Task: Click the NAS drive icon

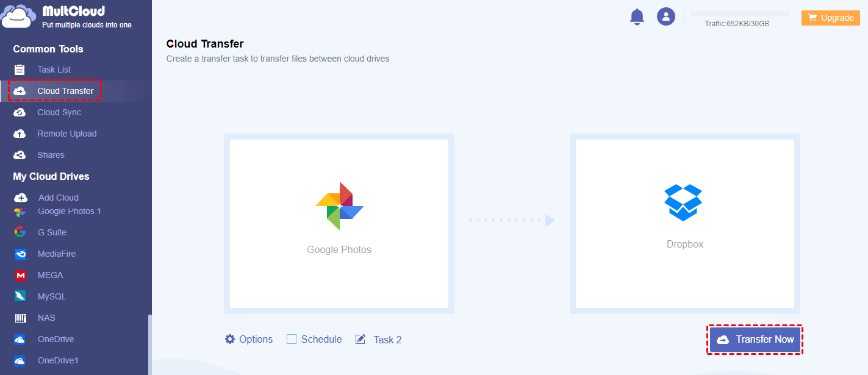Action: tap(21, 318)
